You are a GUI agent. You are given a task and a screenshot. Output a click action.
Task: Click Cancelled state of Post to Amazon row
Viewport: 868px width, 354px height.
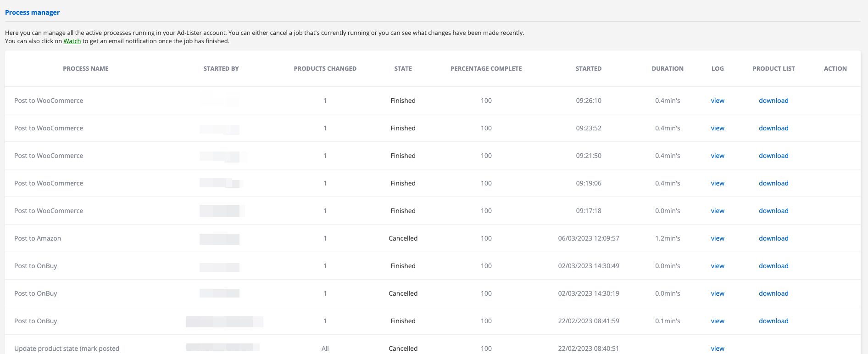pyautogui.click(x=403, y=238)
